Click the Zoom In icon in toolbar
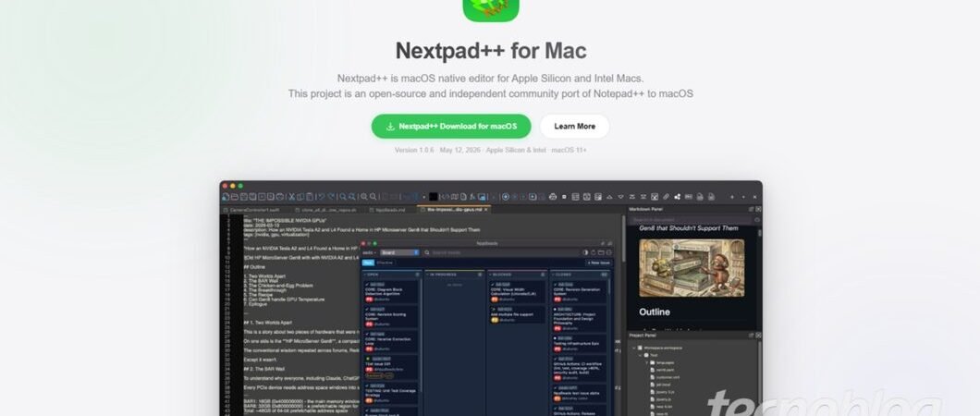This screenshot has height=416, width=980. 363,197
